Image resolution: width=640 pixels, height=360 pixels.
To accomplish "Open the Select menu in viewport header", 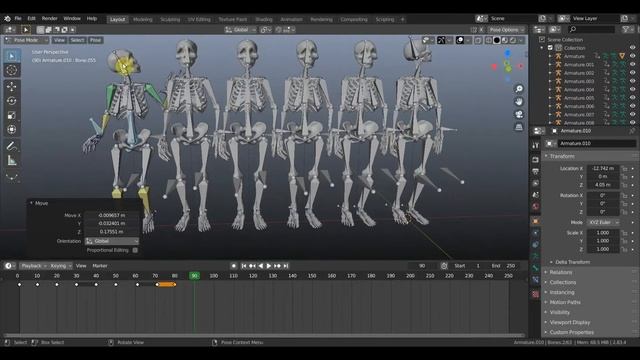I will (77, 40).
